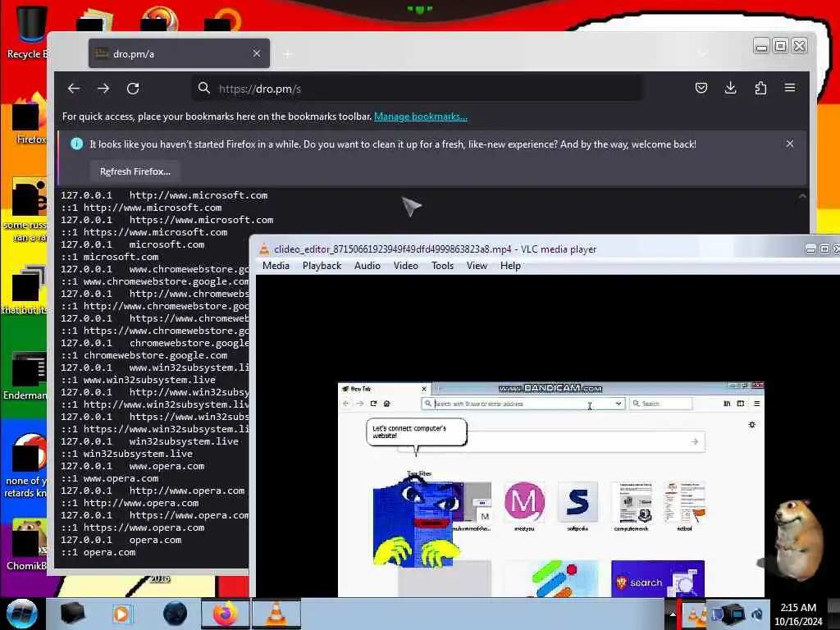Open the Pocket save icon in Firefox toolbar

(701, 88)
